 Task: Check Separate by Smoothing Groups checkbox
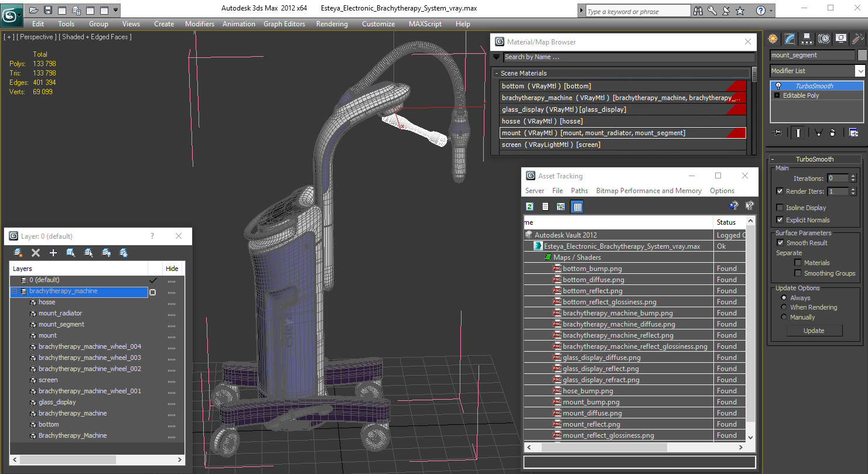798,273
